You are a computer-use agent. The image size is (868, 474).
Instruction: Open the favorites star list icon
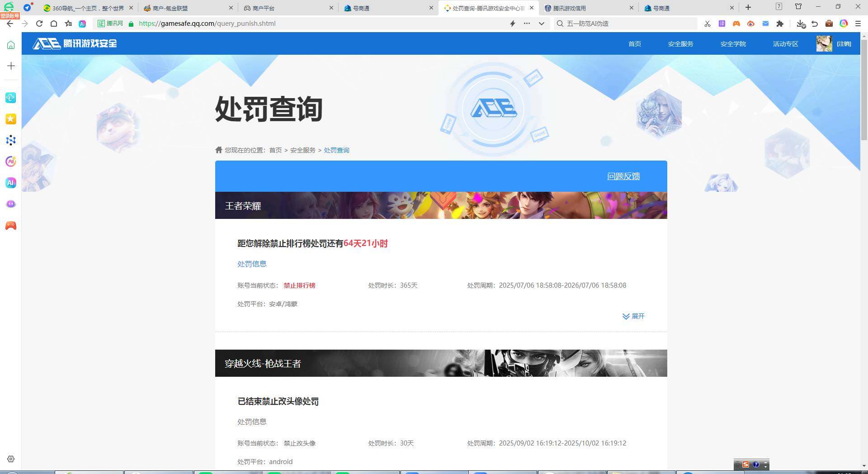68,24
